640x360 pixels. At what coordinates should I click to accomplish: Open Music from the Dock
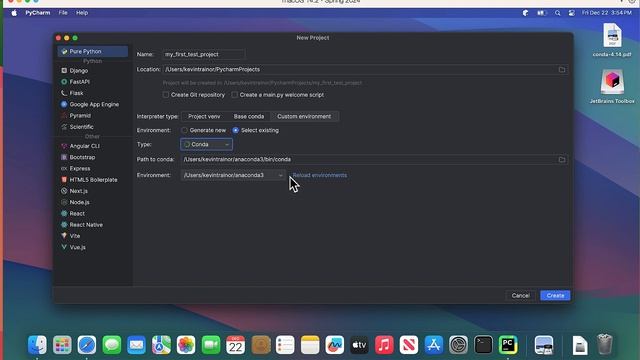click(384, 345)
